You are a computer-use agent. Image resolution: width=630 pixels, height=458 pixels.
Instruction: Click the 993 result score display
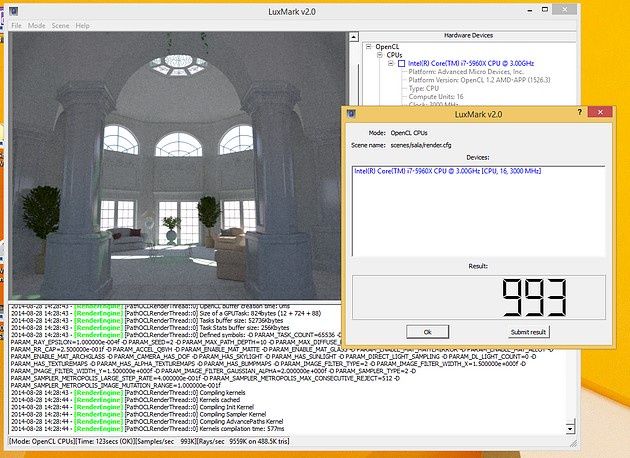point(479,297)
